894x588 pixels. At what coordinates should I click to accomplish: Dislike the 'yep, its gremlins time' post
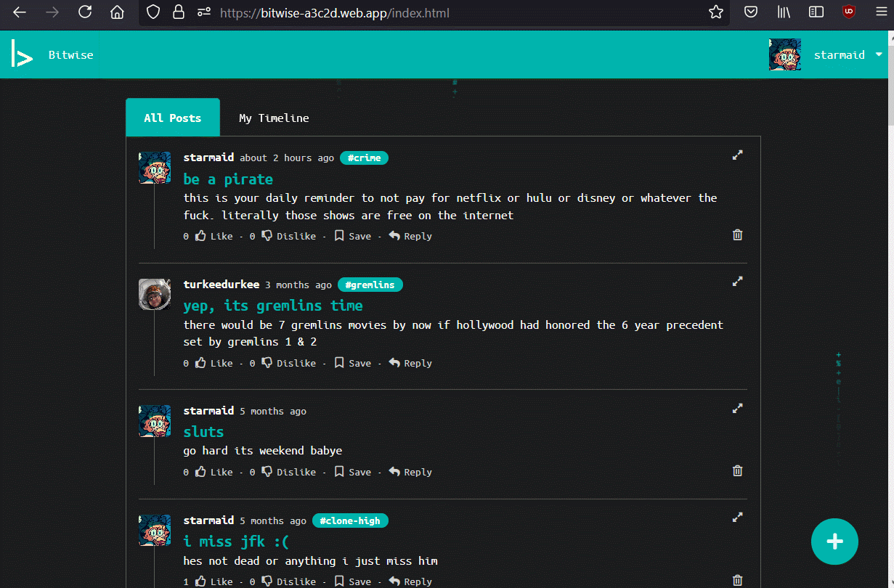289,363
